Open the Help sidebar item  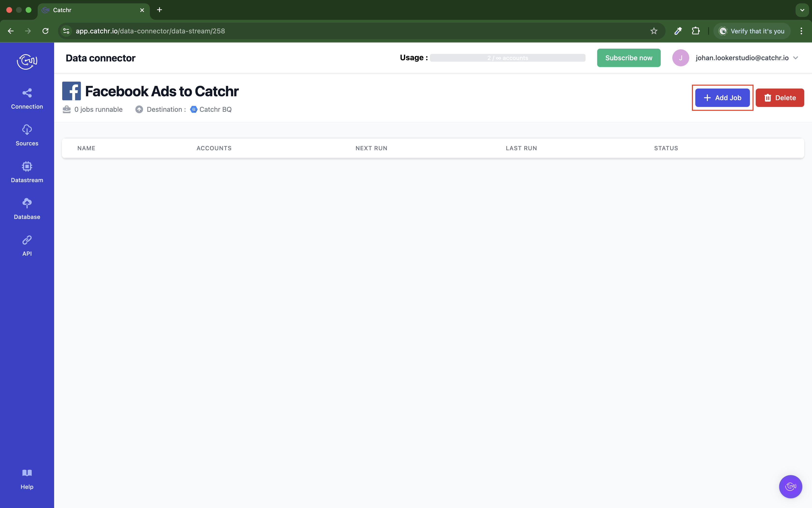(27, 479)
